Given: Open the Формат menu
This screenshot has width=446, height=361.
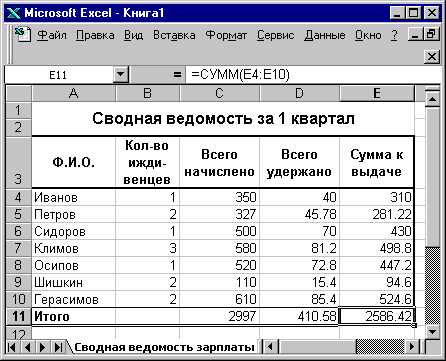Looking at the screenshot, I should (x=226, y=35).
